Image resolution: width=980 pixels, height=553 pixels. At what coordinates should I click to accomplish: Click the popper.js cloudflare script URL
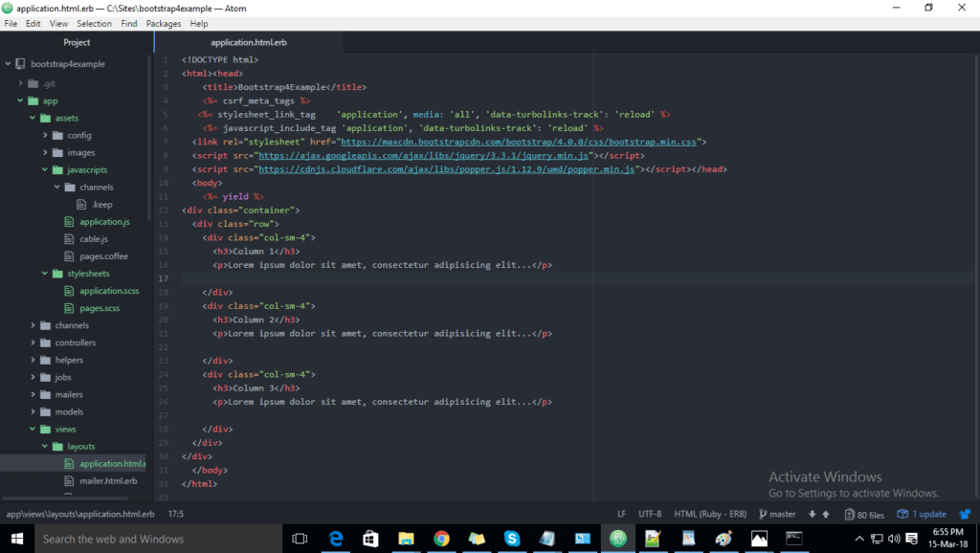tap(447, 169)
